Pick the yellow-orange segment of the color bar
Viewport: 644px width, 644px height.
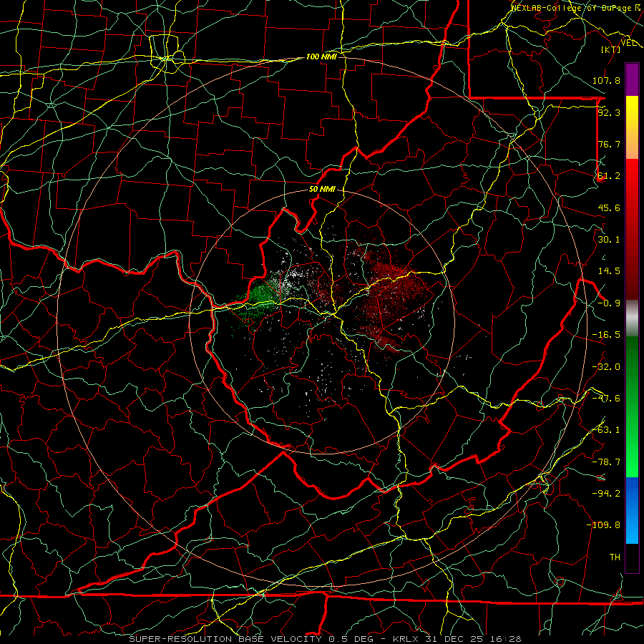(632, 127)
